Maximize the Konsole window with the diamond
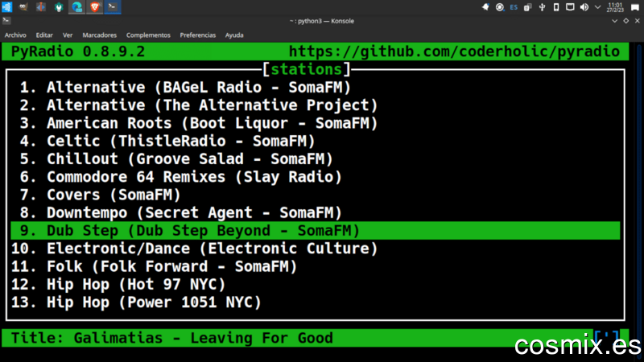644x362 pixels. tap(626, 21)
